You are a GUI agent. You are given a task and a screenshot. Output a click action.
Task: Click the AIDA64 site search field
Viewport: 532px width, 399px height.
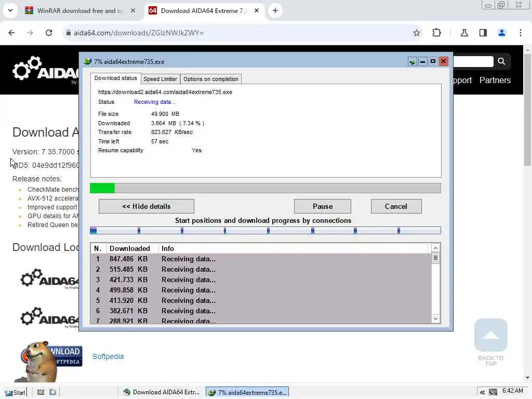[473, 61]
